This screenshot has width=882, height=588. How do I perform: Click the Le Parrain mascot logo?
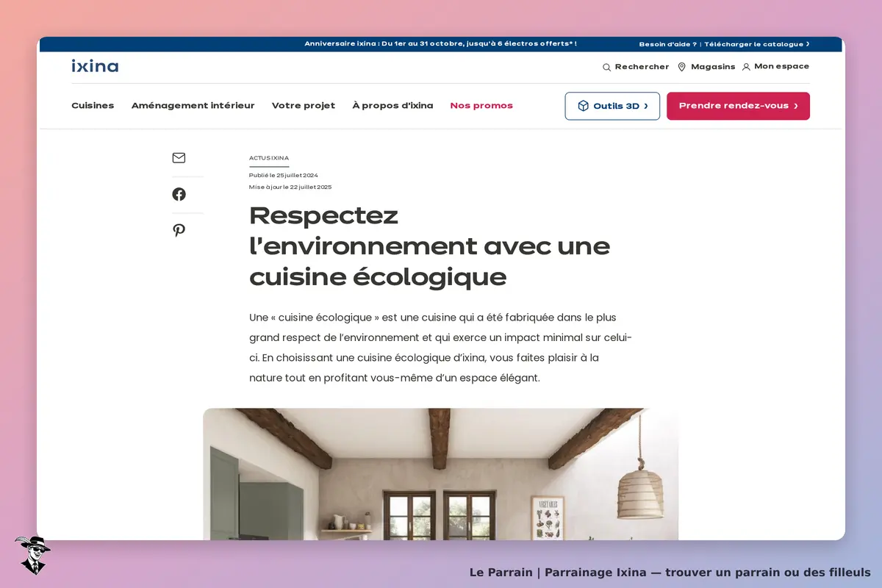(x=32, y=555)
